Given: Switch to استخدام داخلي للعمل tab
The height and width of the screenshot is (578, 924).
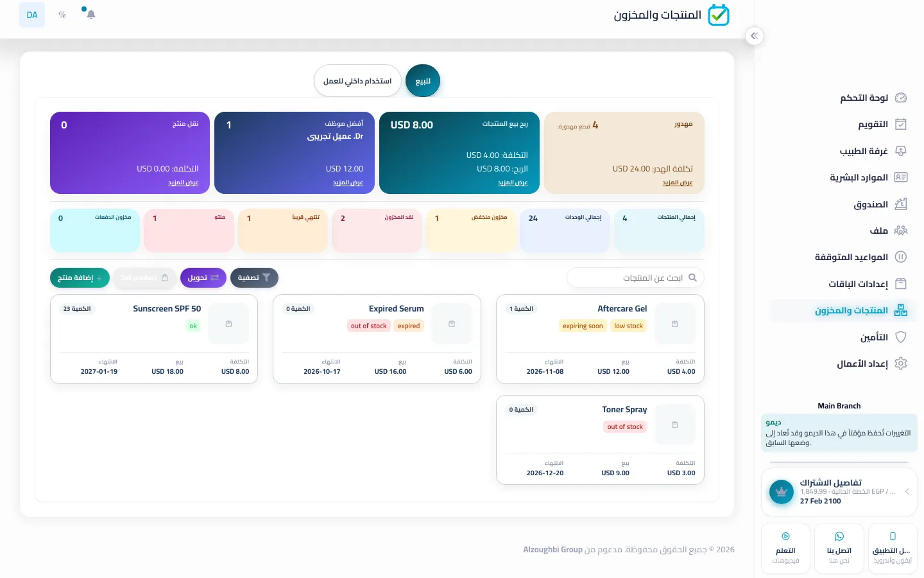Looking at the screenshot, I should coord(357,81).
